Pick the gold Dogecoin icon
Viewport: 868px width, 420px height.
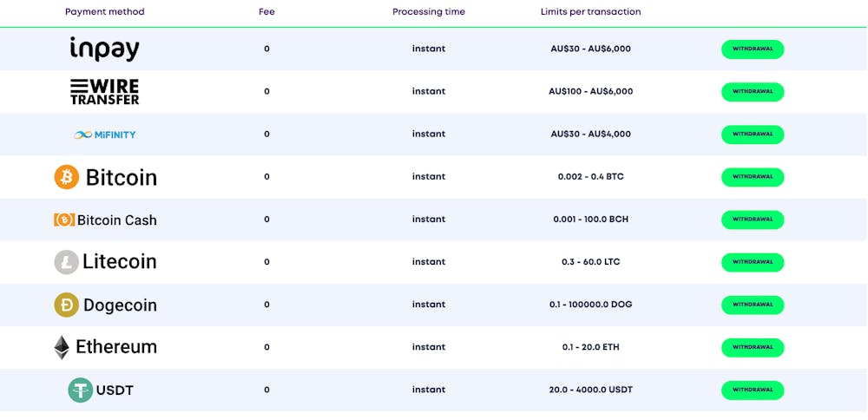point(67,305)
